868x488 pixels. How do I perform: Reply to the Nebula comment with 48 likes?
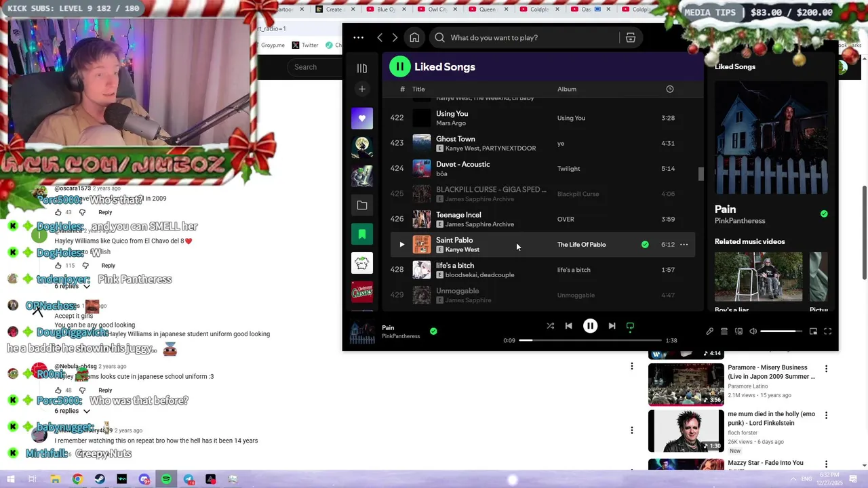point(105,390)
